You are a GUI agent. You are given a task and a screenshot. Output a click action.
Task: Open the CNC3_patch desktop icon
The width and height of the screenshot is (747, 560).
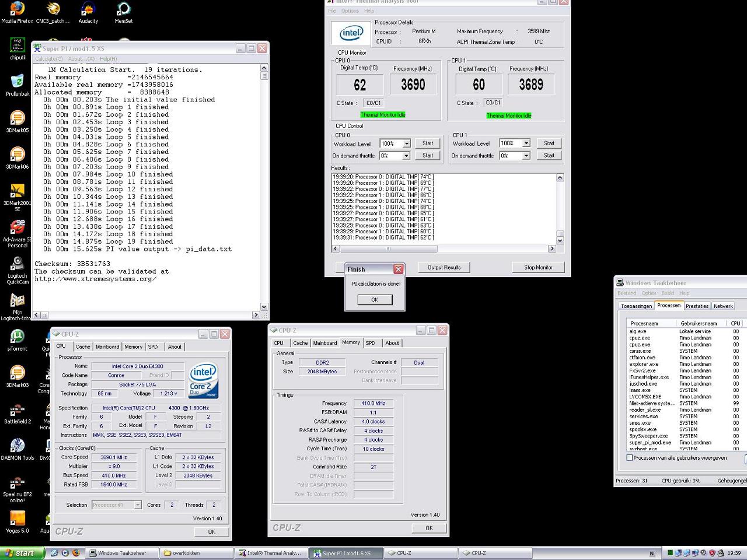pos(53,12)
